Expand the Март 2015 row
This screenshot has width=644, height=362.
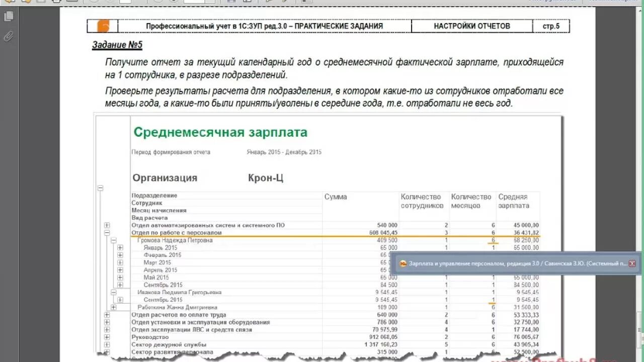point(120,262)
